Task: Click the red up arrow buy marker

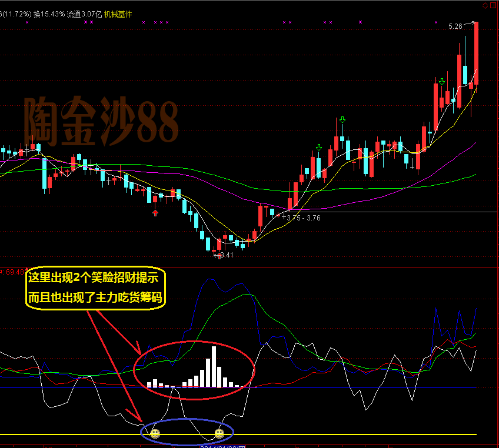Action: (x=155, y=213)
